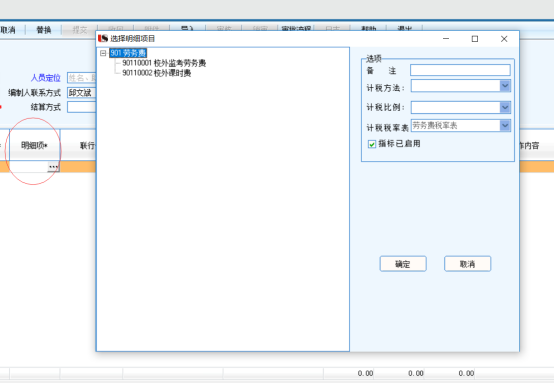This screenshot has width=554, height=384.
Task: Minimize the 选择明细项目 dialog
Action: [446, 39]
